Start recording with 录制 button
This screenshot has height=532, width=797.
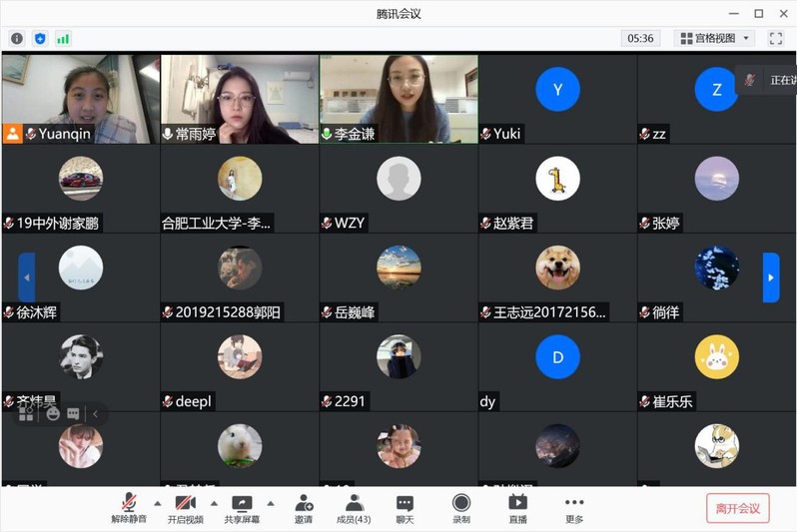pyautogui.click(x=460, y=508)
